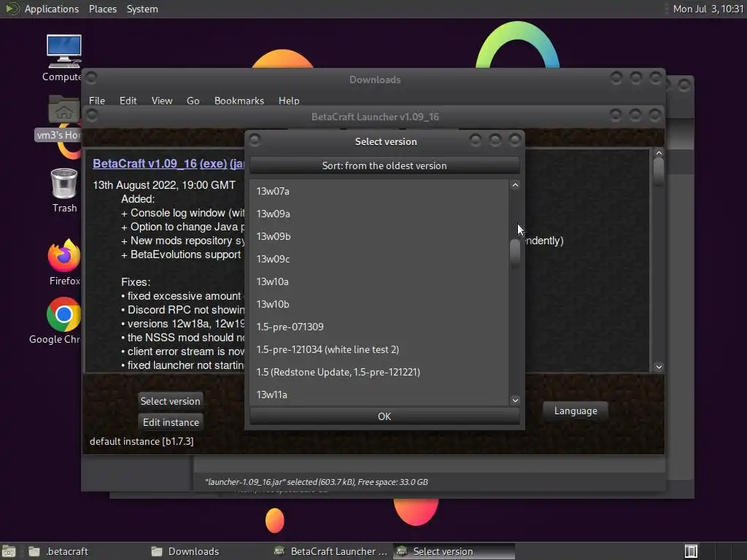Open the Language button
This screenshot has width=747, height=560.
[x=576, y=411]
